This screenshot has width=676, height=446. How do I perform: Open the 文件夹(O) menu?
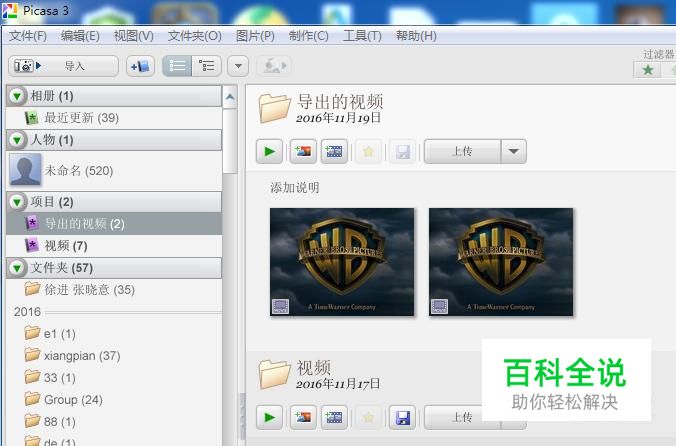click(194, 36)
